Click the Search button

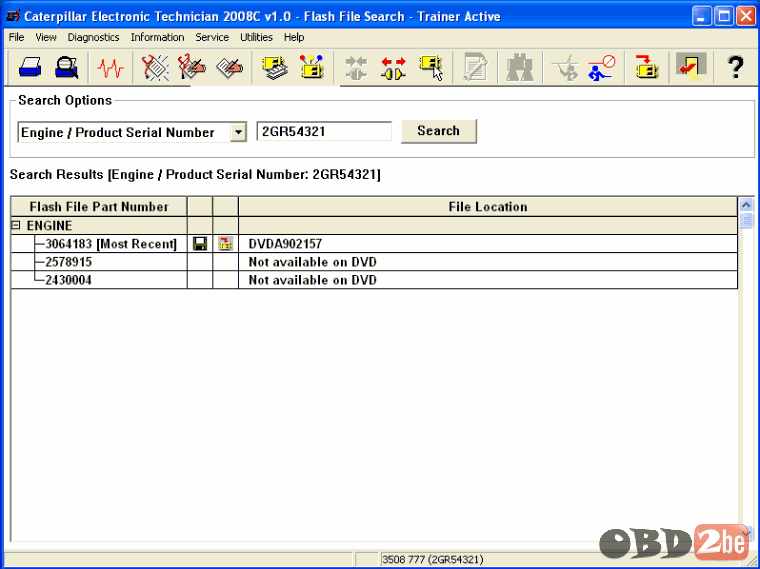[x=439, y=131]
